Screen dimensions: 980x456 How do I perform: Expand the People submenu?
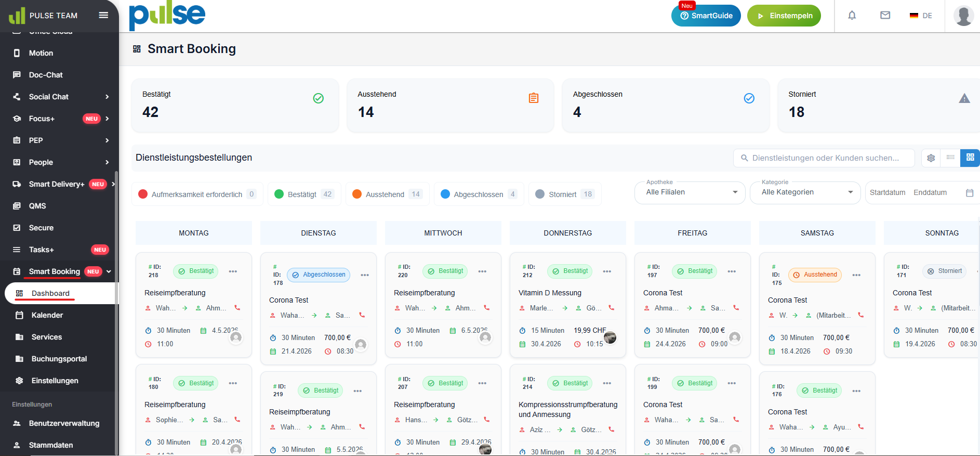[107, 162]
